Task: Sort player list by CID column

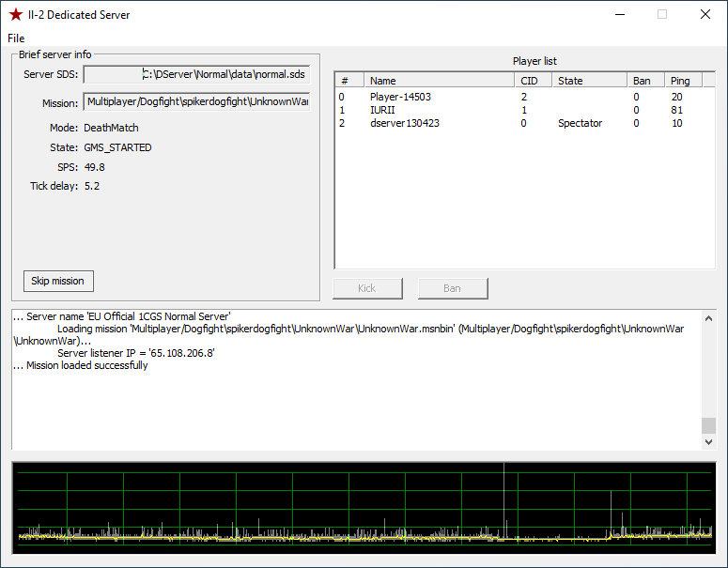Action: point(533,81)
